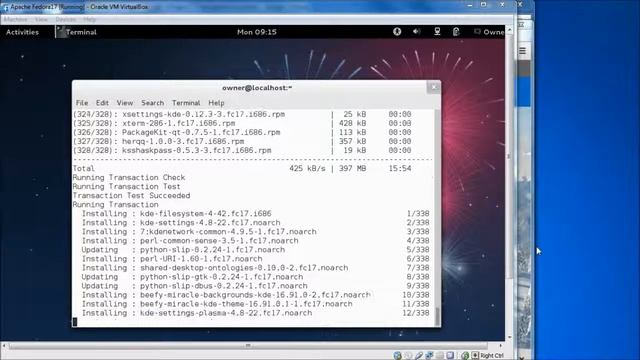Open the volume speaker icon in top bar
640x360 pixels.
(416, 31)
